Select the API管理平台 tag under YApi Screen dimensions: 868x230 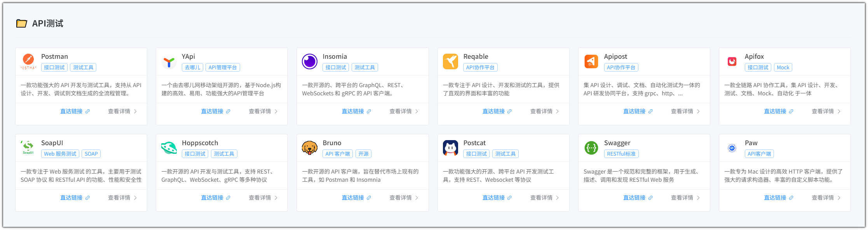pyautogui.click(x=223, y=67)
